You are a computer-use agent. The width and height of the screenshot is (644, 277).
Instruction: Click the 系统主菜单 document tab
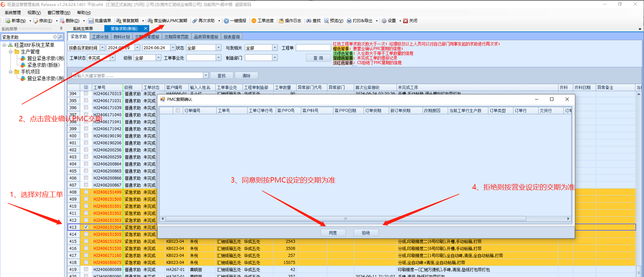(83, 29)
